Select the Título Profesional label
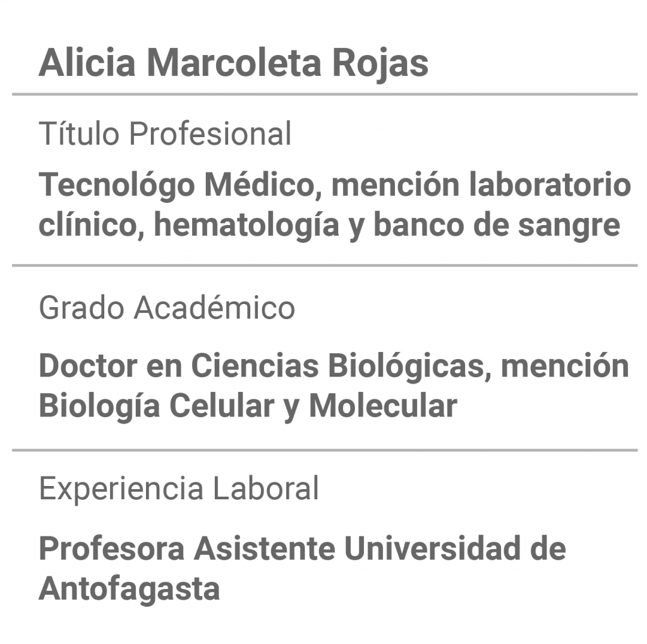Screen dimensions: 647x644 coord(165,133)
